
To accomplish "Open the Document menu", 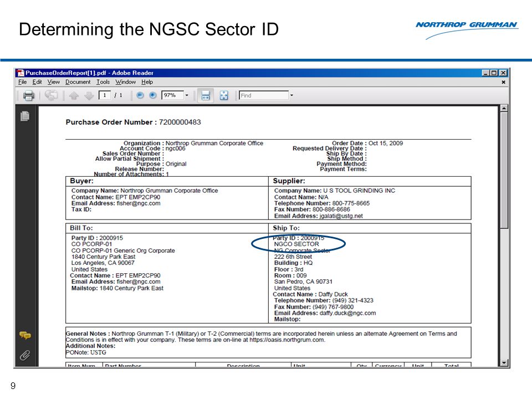I will point(78,82).
